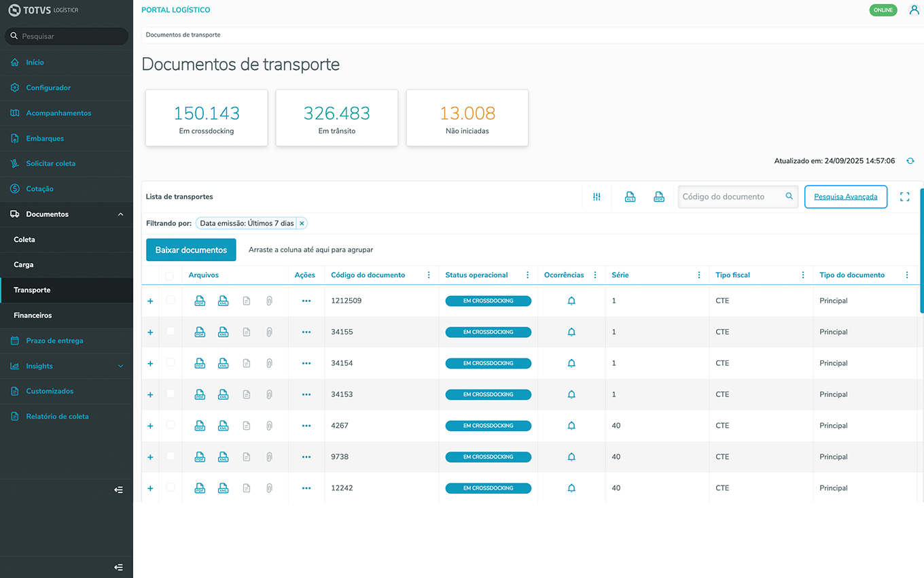Collapse the Documentos sidebar section

[121, 214]
